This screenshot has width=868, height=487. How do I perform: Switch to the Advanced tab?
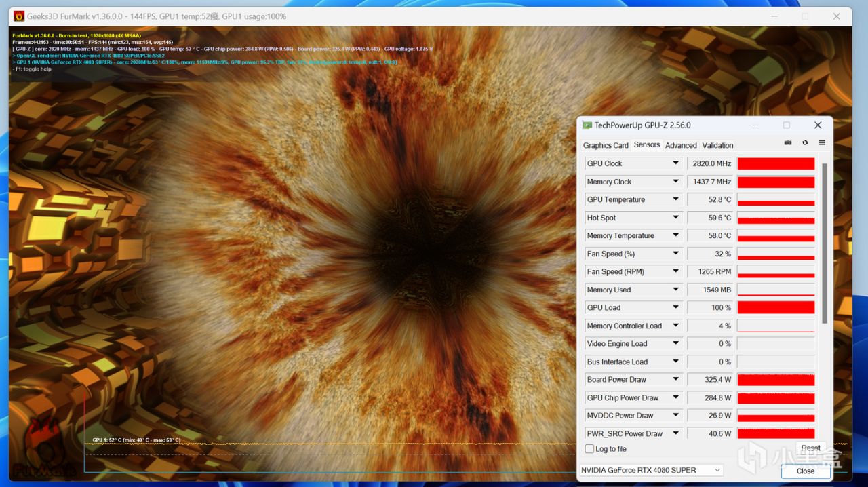pyautogui.click(x=681, y=145)
